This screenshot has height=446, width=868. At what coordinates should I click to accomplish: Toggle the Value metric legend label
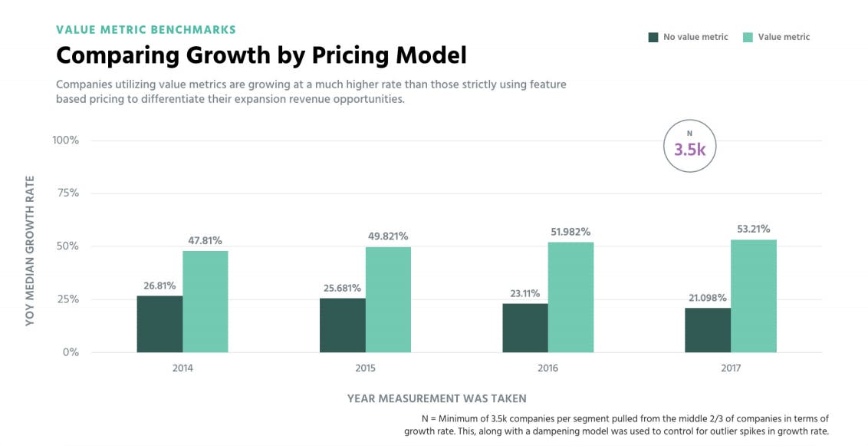pos(784,37)
